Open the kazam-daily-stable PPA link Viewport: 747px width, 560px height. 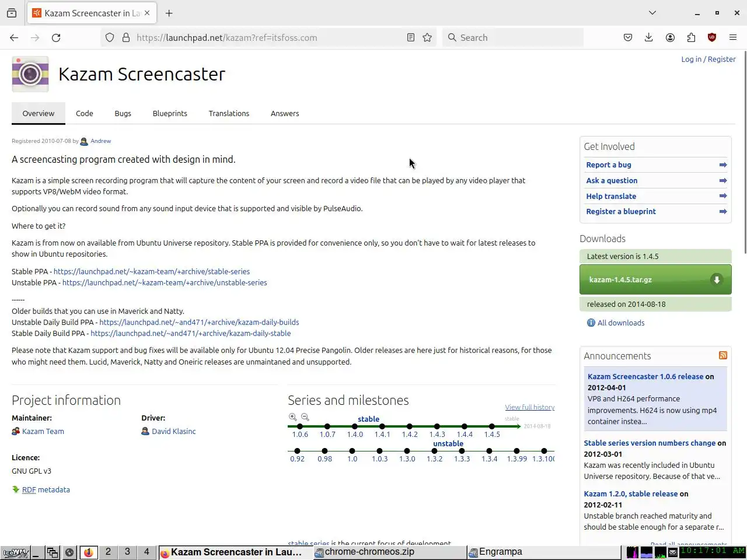point(191,334)
